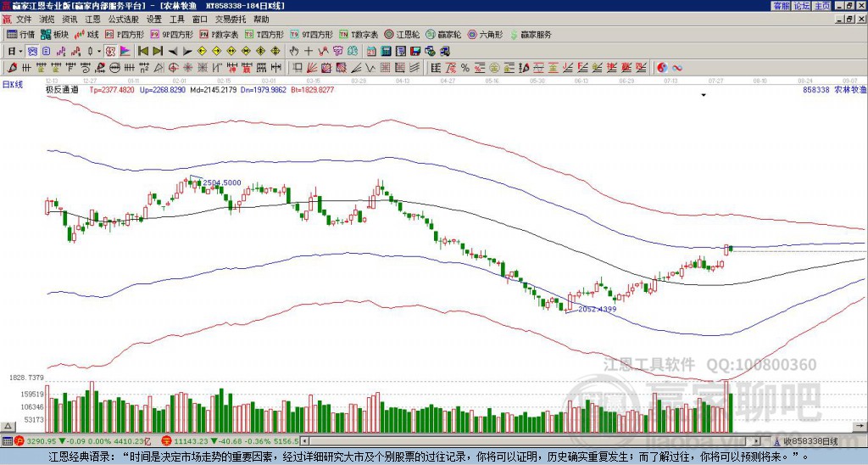Expand the panel with triangle button at bottom-left

pos(8,426)
